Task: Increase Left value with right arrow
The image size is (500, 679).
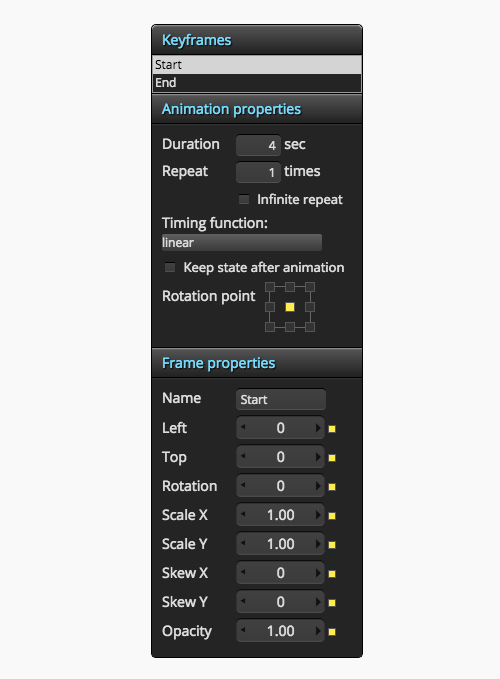Action: 318,428
